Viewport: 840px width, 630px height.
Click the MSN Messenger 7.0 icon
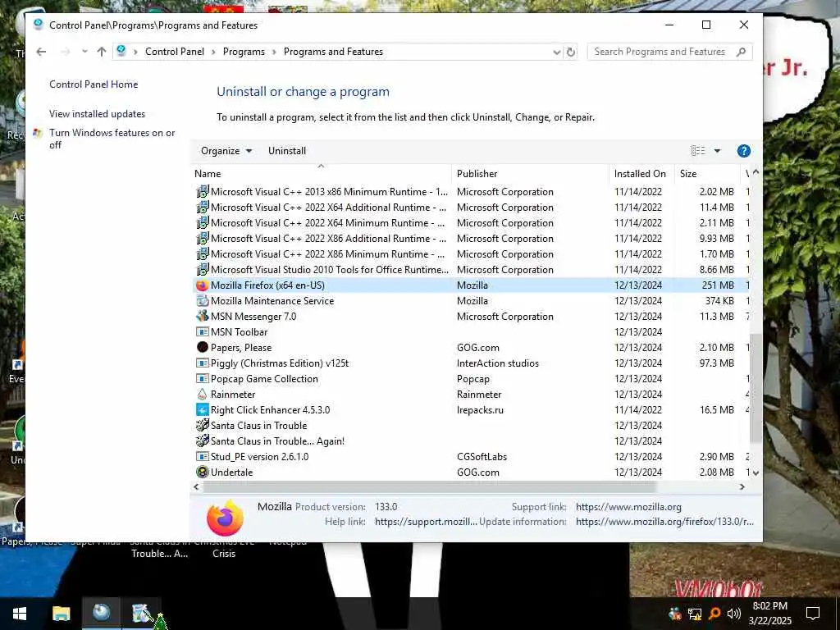pyautogui.click(x=202, y=317)
